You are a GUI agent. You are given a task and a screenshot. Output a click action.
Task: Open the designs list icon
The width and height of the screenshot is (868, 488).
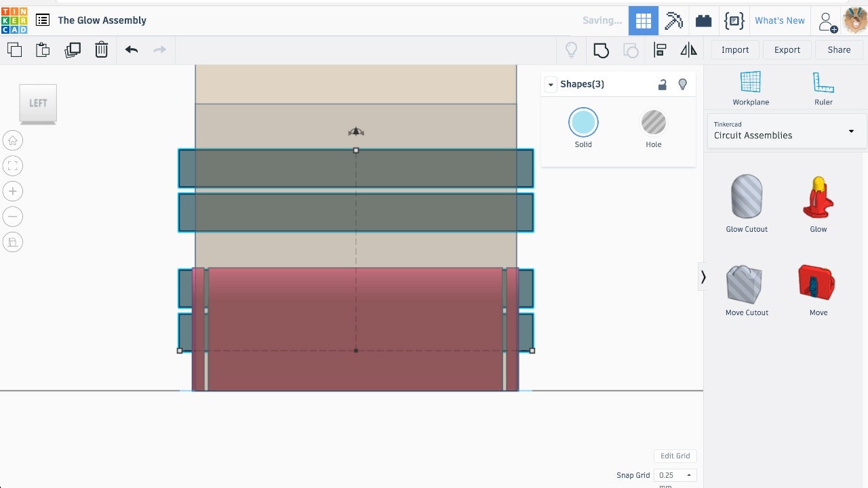click(43, 20)
